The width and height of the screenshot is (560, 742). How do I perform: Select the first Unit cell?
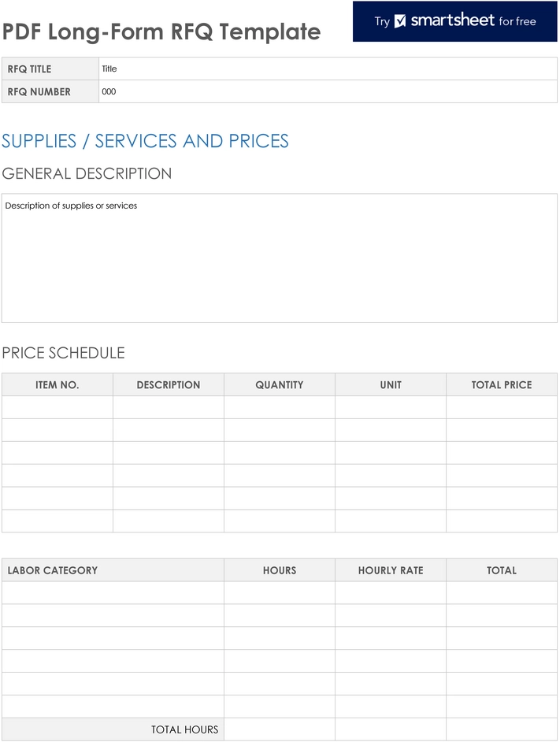[x=391, y=407]
